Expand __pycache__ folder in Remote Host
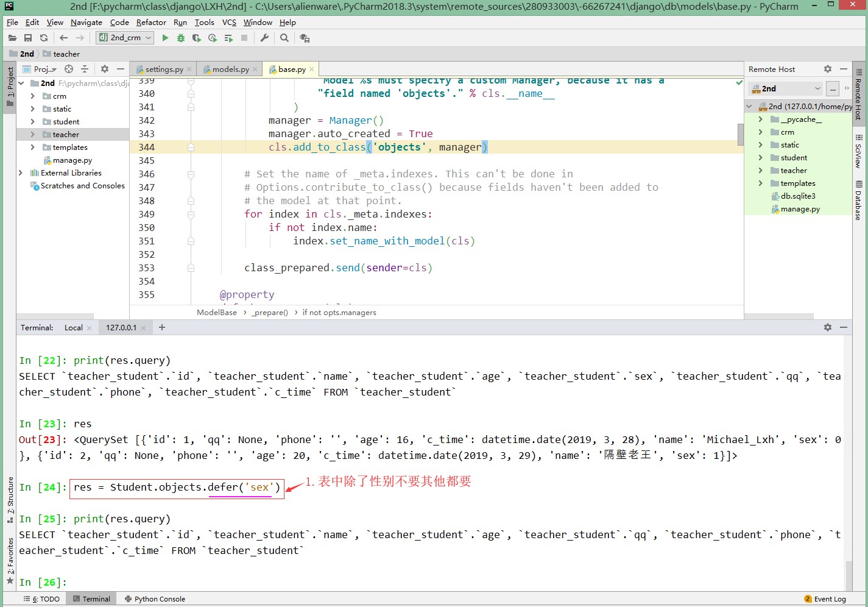The height and width of the screenshot is (607, 868). tap(760, 119)
